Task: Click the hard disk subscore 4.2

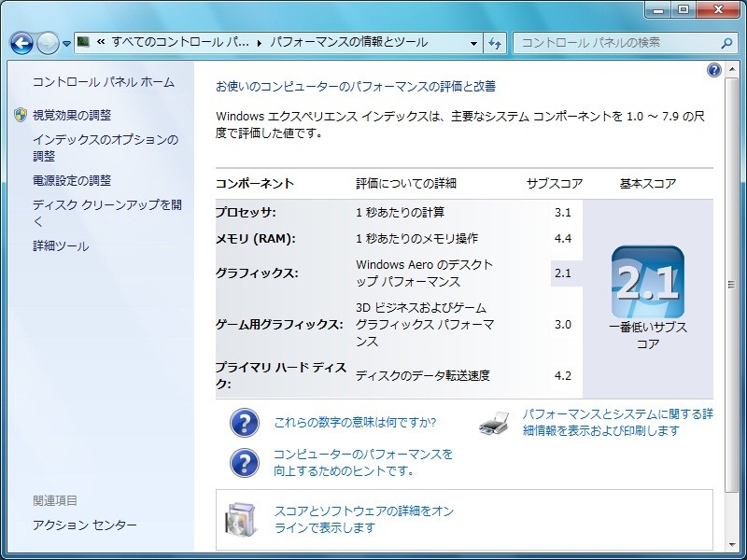Action: [x=563, y=376]
